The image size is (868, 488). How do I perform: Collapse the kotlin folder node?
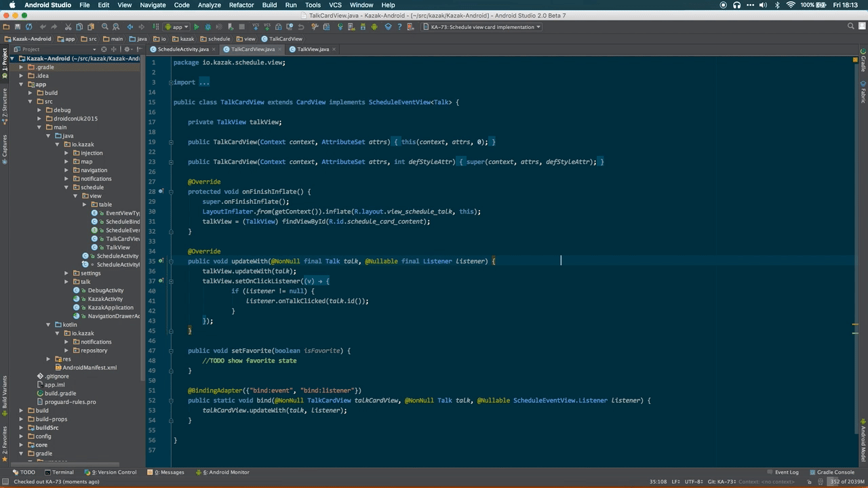48,325
